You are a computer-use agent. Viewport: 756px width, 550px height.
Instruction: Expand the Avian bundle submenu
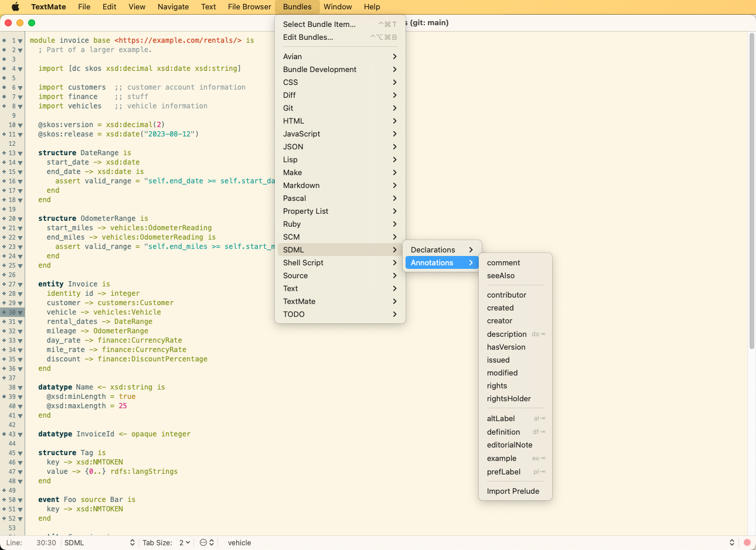point(340,56)
